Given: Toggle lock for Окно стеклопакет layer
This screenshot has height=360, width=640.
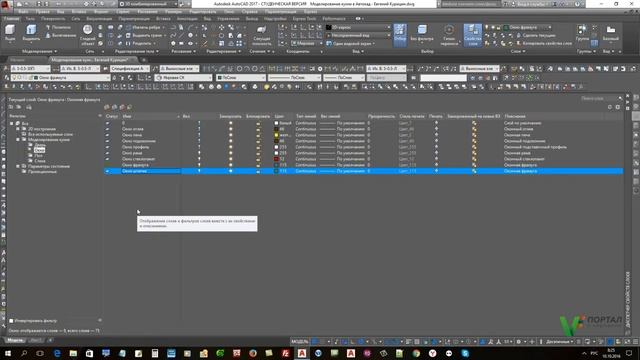Looking at the screenshot, I should (x=258, y=159).
